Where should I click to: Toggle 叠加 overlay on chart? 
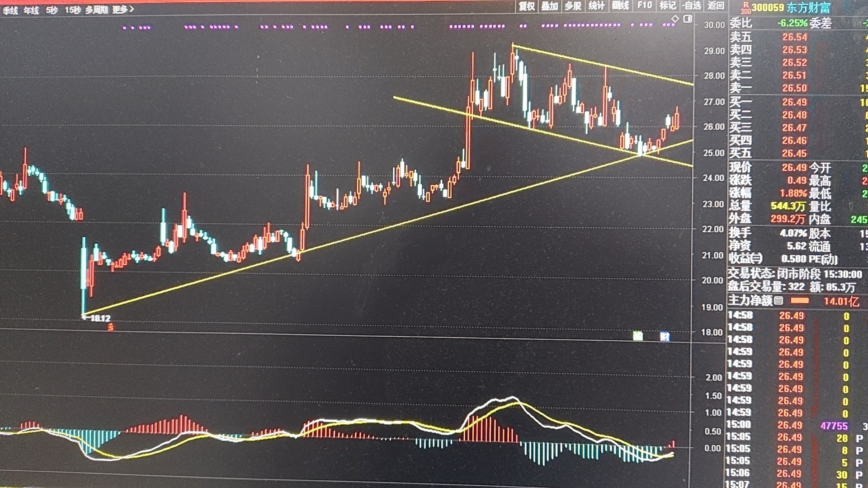pyautogui.click(x=550, y=6)
